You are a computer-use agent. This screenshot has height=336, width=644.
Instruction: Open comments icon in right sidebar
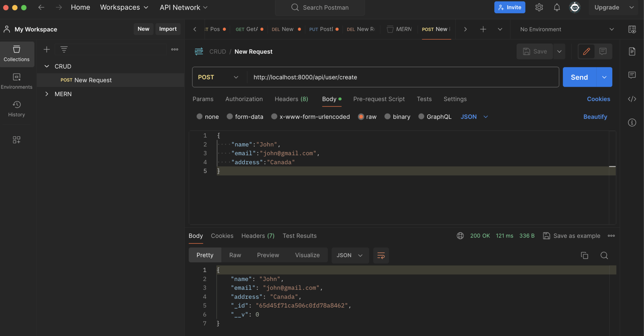click(632, 75)
